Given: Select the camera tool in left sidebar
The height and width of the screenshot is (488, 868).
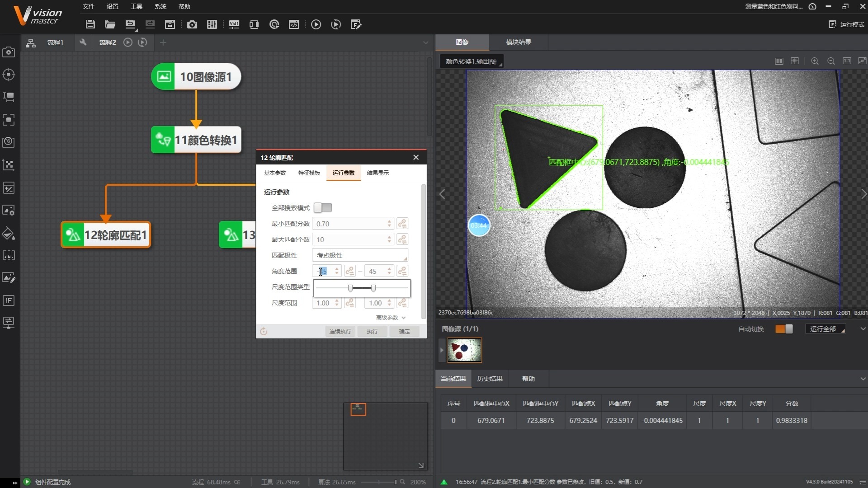Looking at the screenshot, I should click(x=9, y=52).
